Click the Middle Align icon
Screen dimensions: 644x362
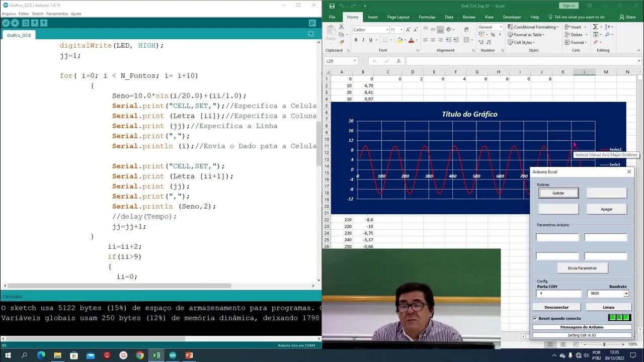point(433,30)
